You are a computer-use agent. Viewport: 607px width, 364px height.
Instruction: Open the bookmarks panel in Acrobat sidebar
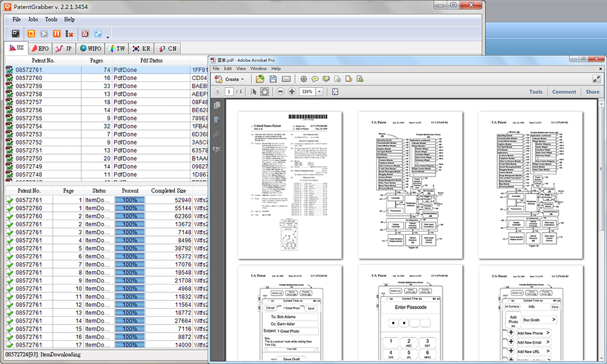click(x=217, y=120)
